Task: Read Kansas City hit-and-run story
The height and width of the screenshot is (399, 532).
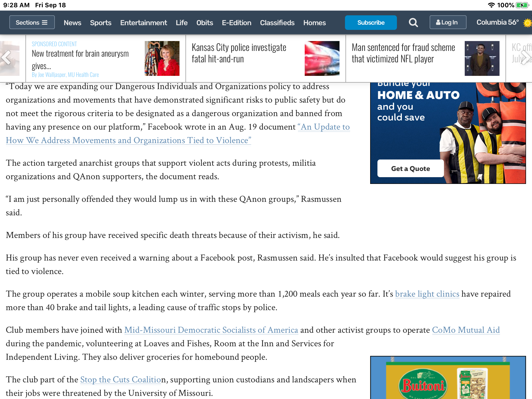Action: pos(239,53)
